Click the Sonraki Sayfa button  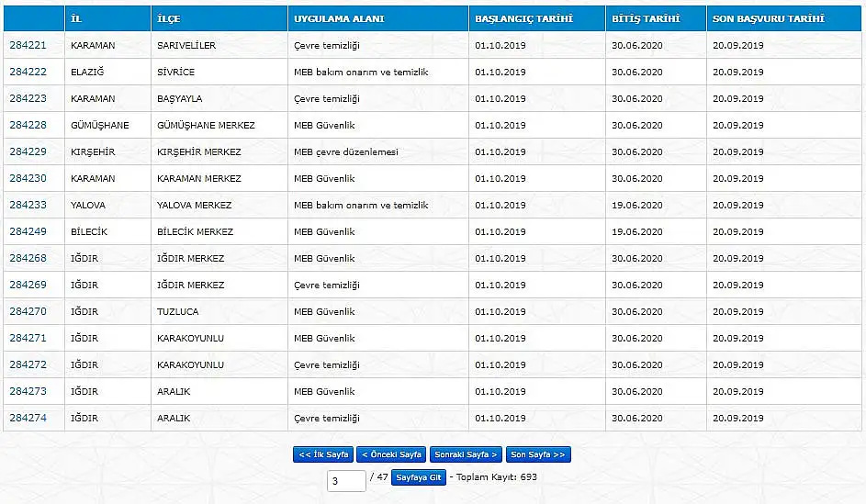[x=466, y=454]
